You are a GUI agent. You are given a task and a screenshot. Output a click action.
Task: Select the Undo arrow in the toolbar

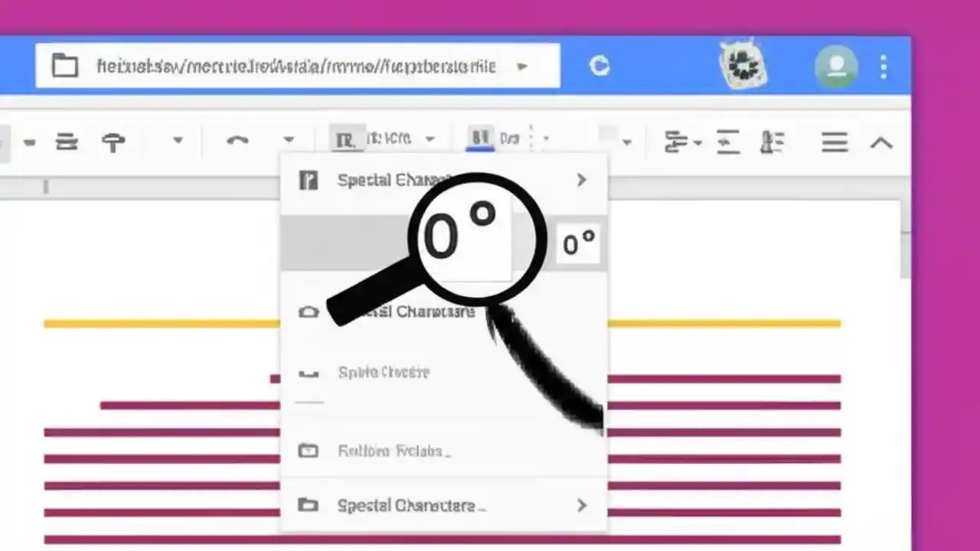coord(238,140)
